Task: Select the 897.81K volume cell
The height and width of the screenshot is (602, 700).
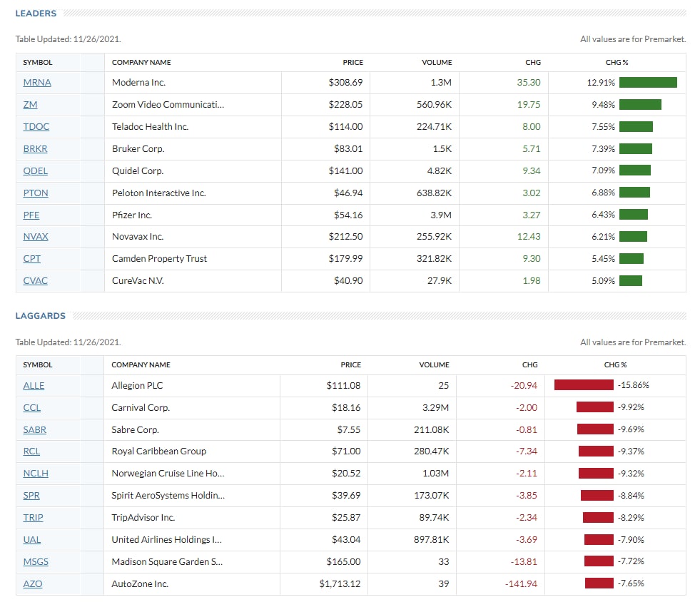Action: (431, 539)
